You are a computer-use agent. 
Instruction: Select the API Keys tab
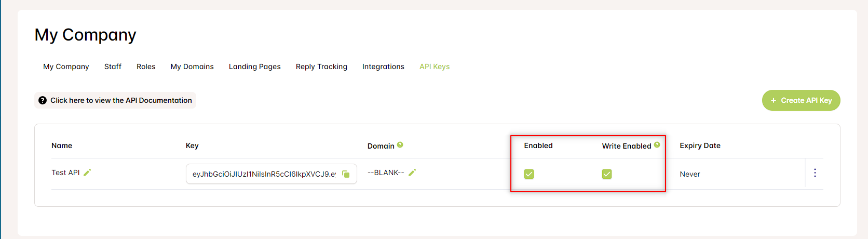tap(435, 67)
